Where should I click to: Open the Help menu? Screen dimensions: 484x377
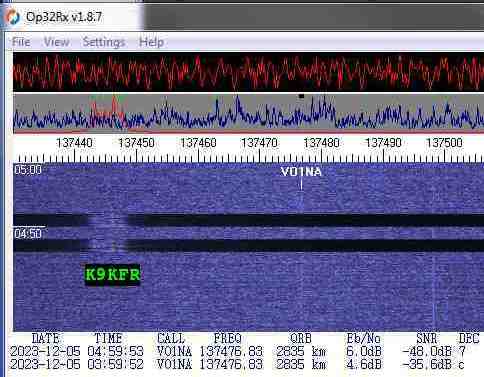[151, 42]
